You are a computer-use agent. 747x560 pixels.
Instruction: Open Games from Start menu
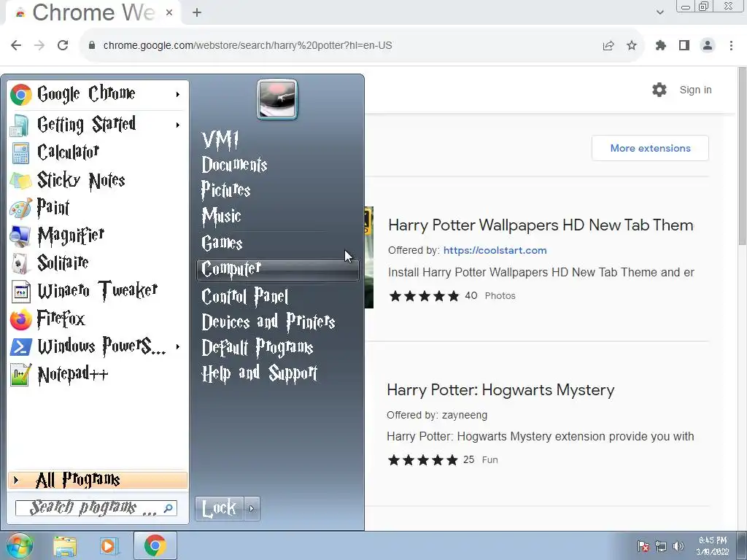point(222,243)
